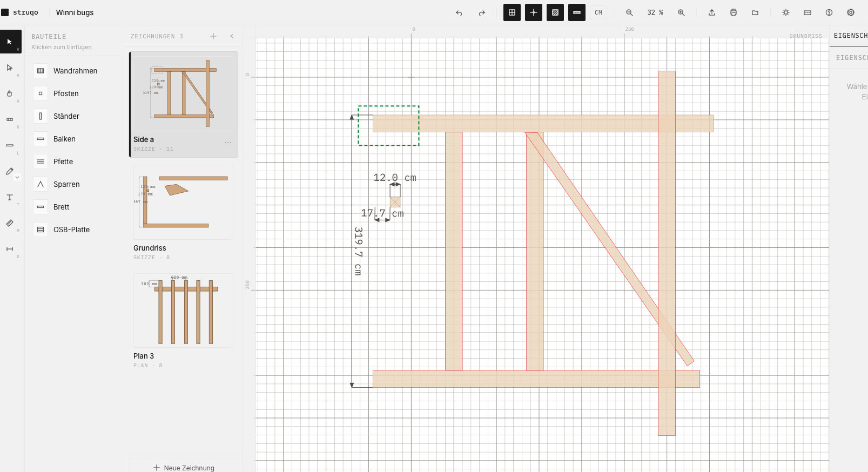Select the 319.7 cm dimension label
The width and height of the screenshot is (868, 472).
point(358,251)
